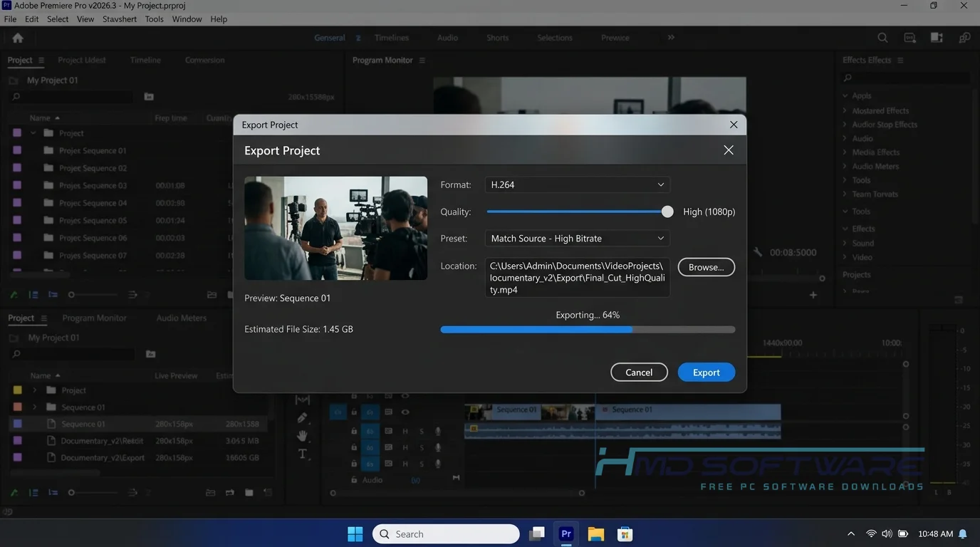Collapse the Appls group in Effects panel
Image resolution: width=980 pixels, height=547 pixels.
coord(845,95)
